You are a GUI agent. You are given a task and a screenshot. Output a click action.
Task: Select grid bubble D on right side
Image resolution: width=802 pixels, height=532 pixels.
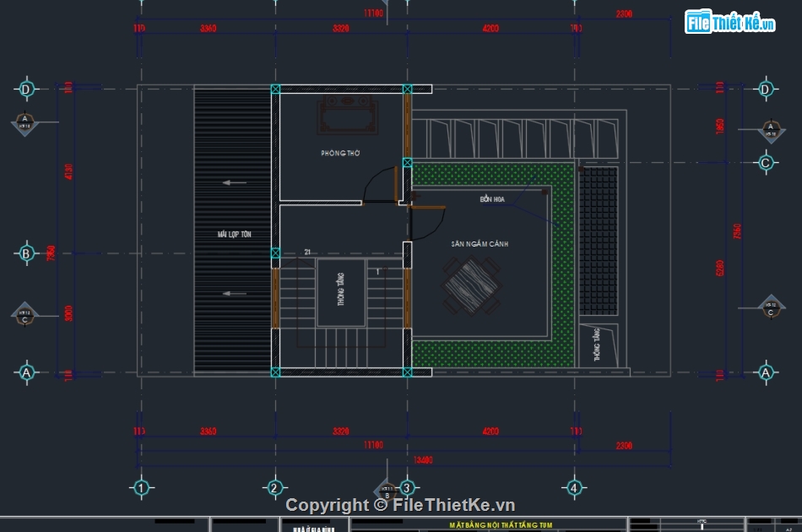766,90
